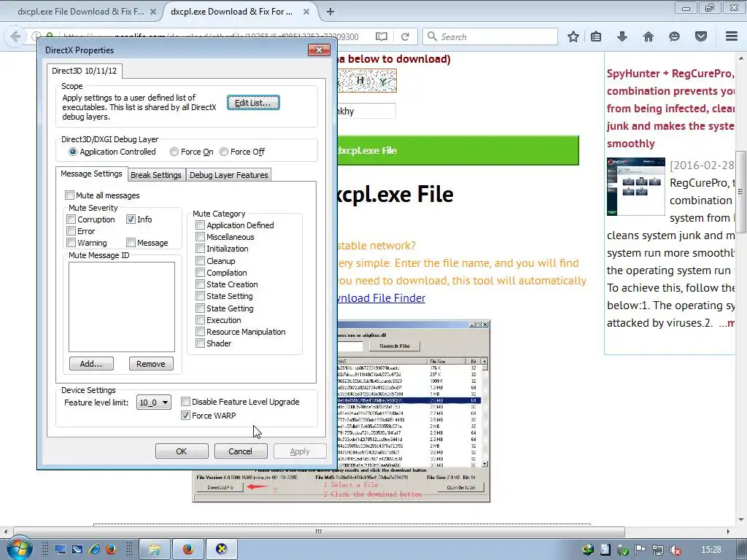Open Firefox downloads arrow icon
This screenshot has width=747, height=560.
coord(622,36)
